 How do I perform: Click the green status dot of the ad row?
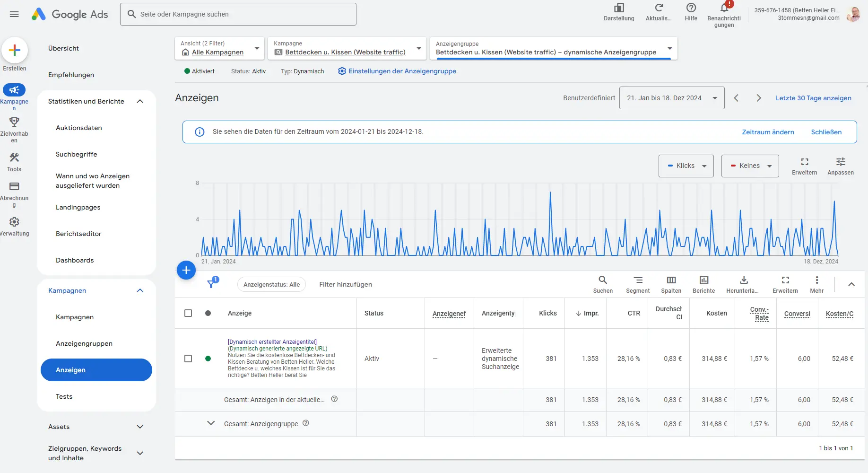click(x=208, y=359)
